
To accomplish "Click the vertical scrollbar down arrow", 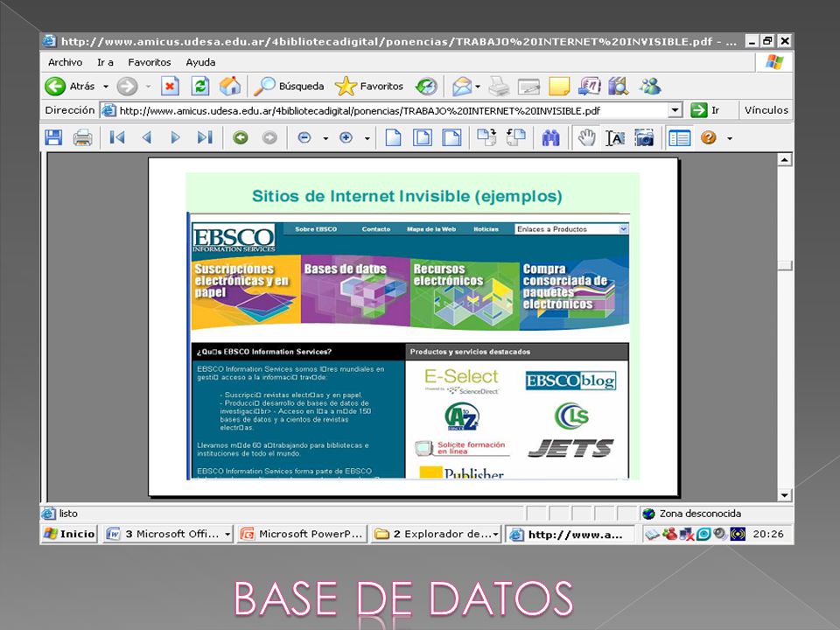I will [784, 495].
